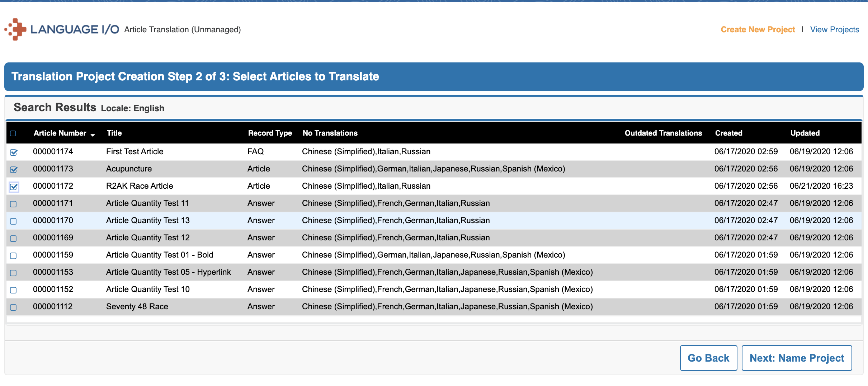Toggle the select-all checkbox in header
The width and height of the screenshot is (868, 386).
pos(13,133)
